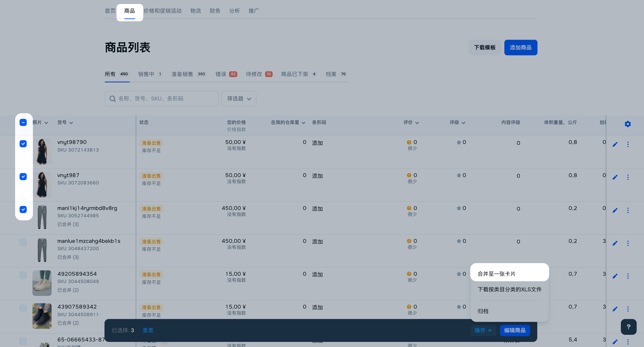
Task: Open three-dot menu for vnyt987 row
Action: [x=628, y=177]
